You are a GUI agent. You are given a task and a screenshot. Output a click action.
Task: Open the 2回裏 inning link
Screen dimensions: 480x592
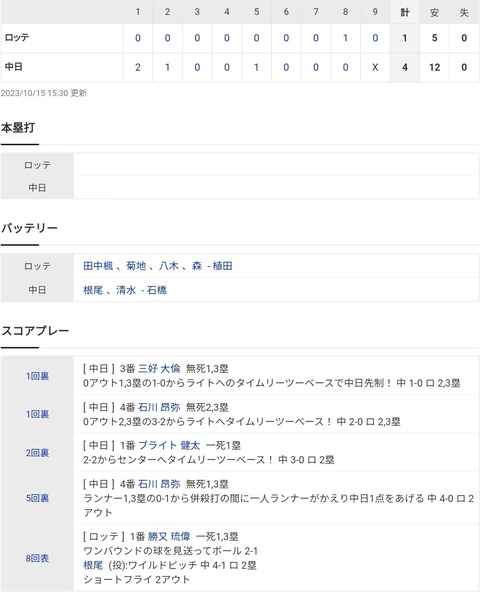pyautogui.click(x=37, y=453)
